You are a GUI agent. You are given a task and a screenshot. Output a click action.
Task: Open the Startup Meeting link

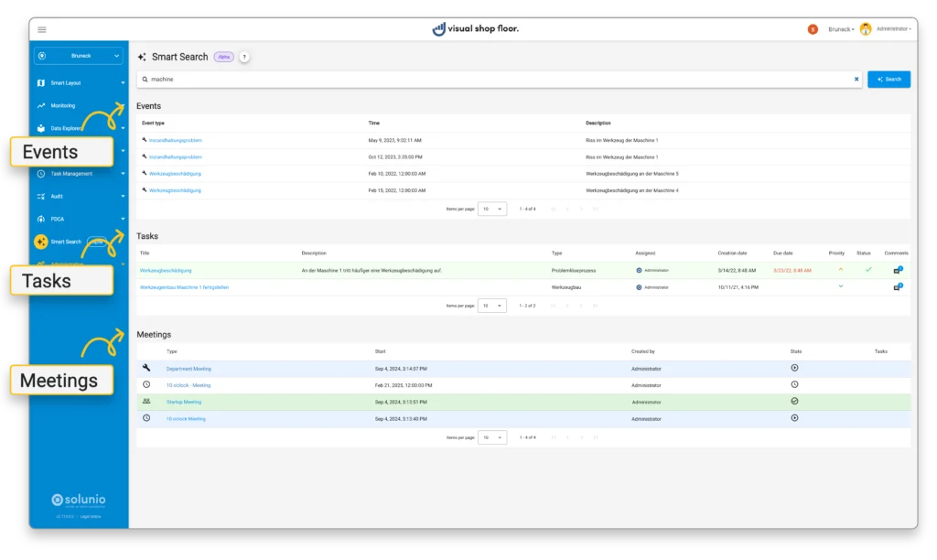[184, 402]
